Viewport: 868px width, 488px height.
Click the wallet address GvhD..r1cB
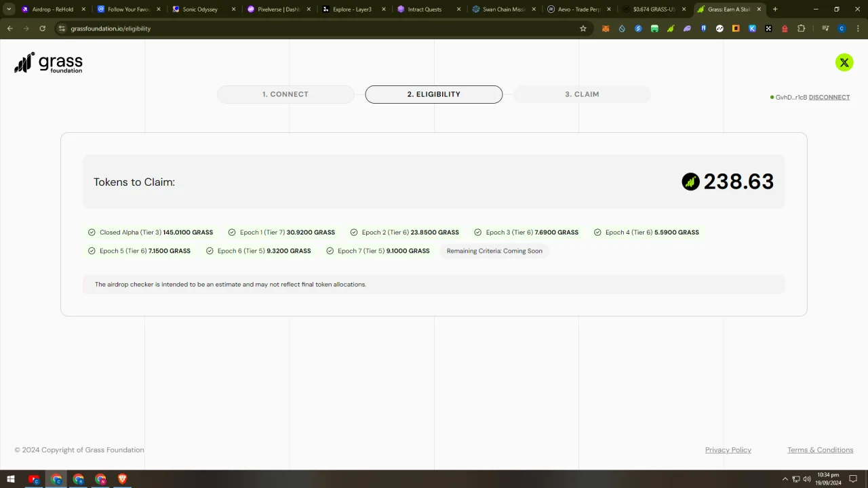[791, 97]
